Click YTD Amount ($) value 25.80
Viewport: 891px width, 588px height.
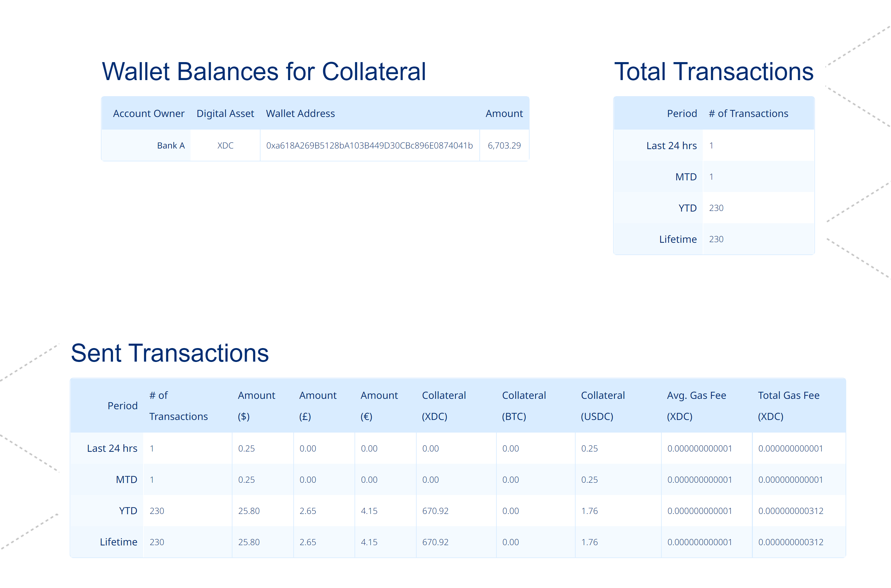pos(249,510)
